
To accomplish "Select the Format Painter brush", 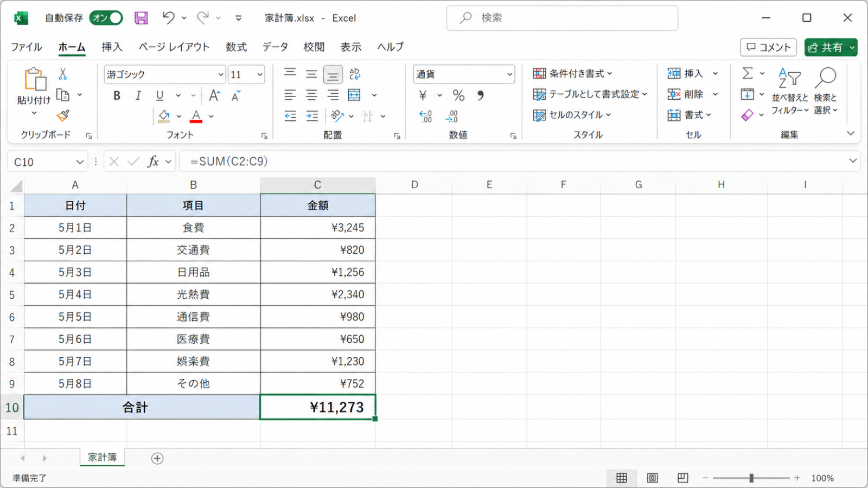I will [x=63, y=115].
